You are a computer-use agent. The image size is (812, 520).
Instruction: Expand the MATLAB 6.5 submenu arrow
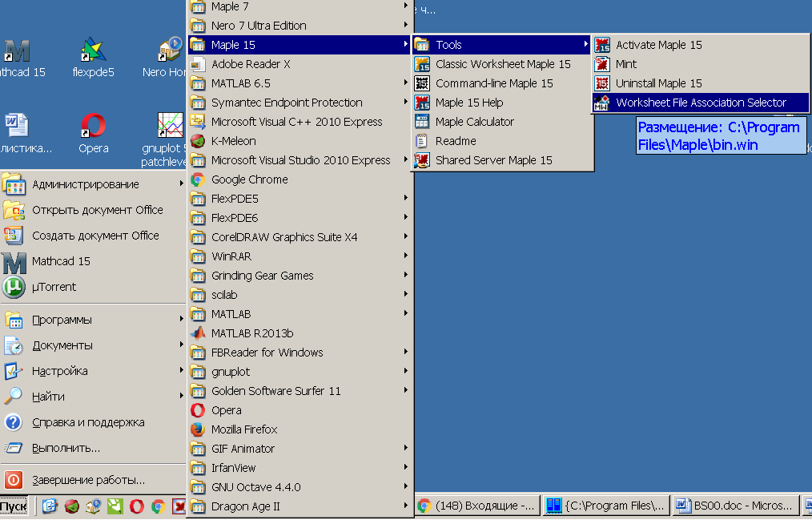click(405, 83)
